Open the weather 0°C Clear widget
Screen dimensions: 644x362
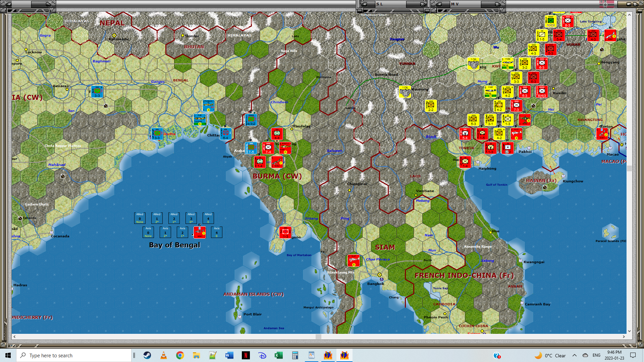coord(550,355)
